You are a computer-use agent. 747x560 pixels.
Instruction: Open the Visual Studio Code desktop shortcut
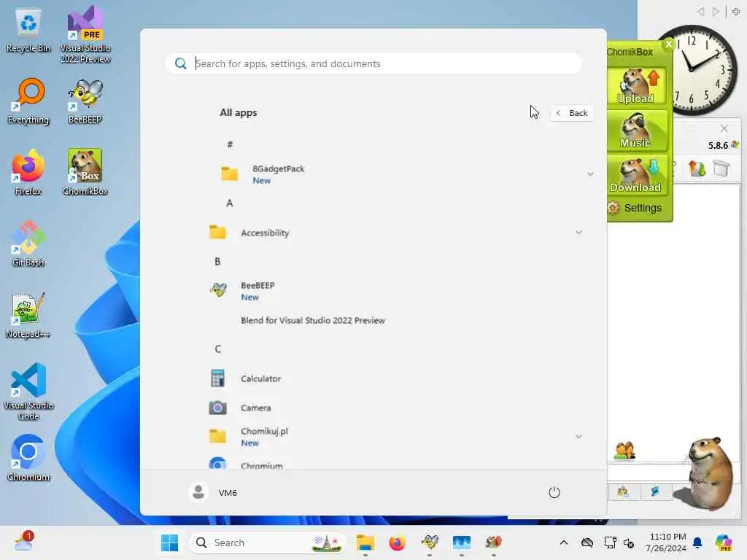point(28,392)
